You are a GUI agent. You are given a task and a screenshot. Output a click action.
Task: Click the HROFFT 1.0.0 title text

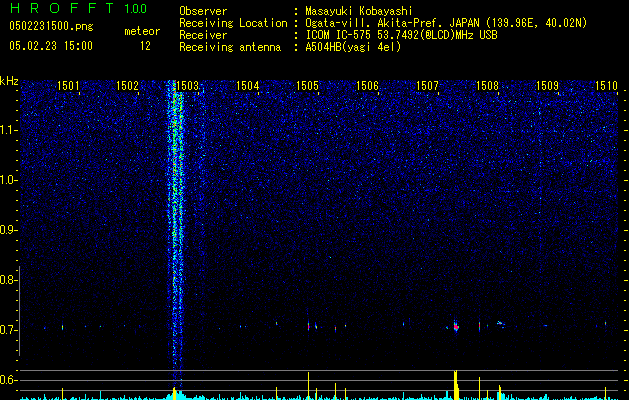pyautogui.click(x=78, y=8)
